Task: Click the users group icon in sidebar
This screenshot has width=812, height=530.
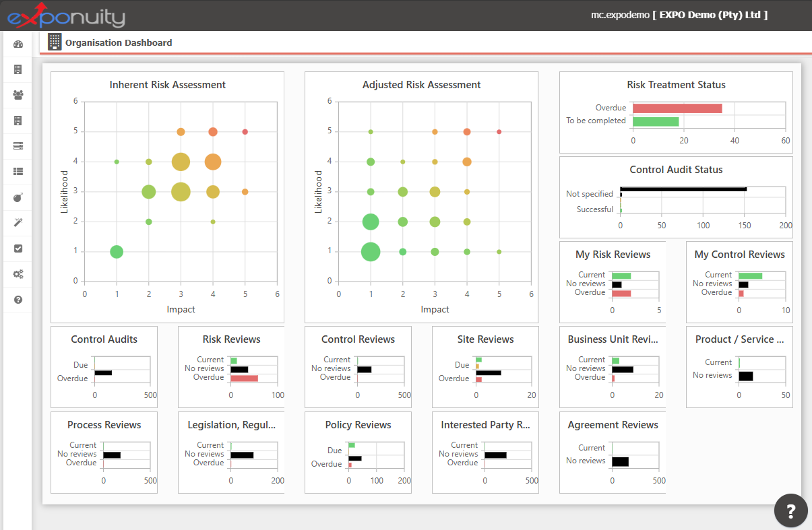Action: point(18,95)
